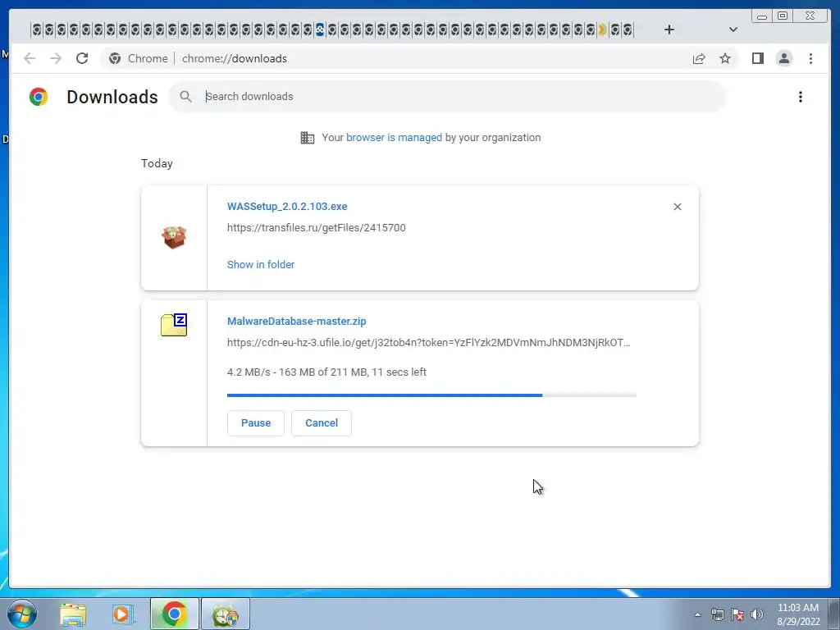The width and height of the screenshot is (840, 630).
Task: Click the 'browser is managed' link
Action: coord(394,138)
